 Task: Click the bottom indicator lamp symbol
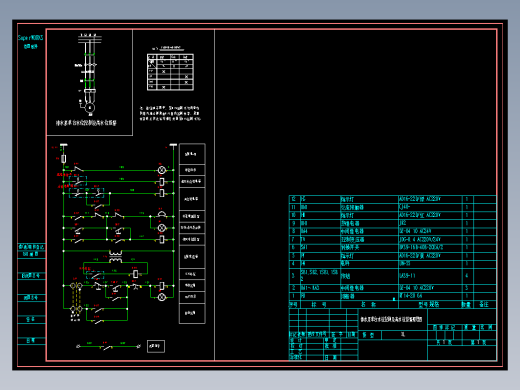pyautogui.click(x=162, y=297)
